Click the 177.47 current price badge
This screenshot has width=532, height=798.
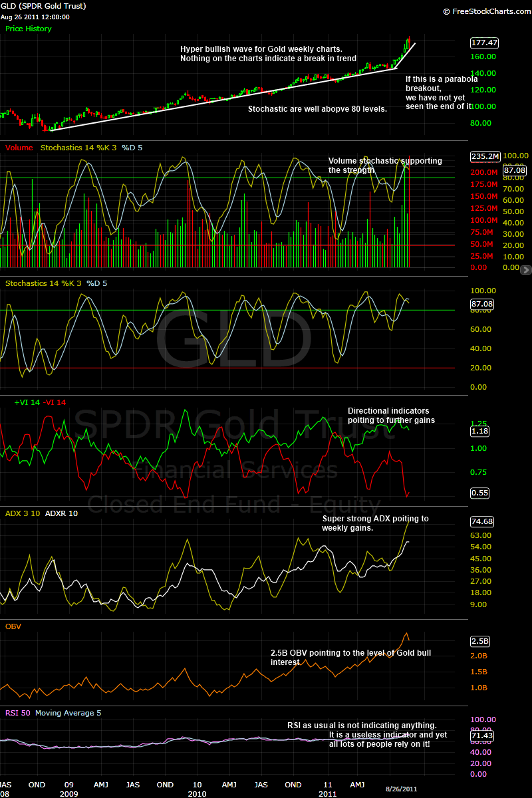click(x=484, y=43)
